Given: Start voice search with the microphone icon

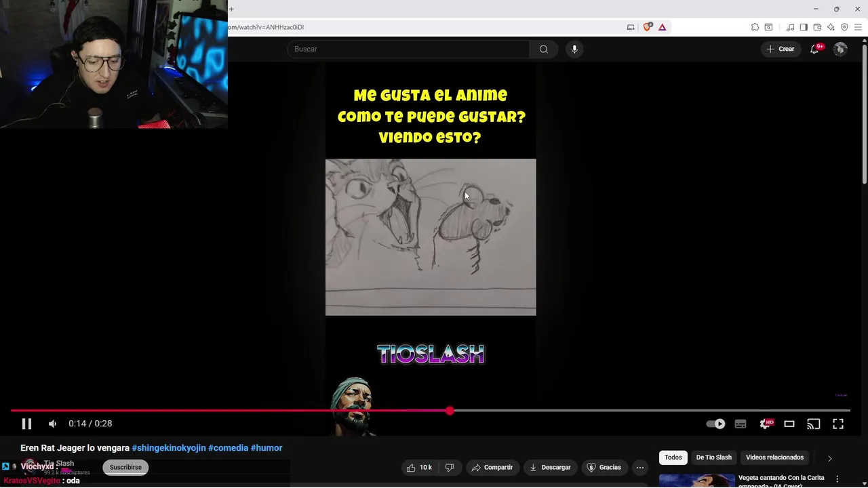Looking at the screenshot, I should pos(574,49).
